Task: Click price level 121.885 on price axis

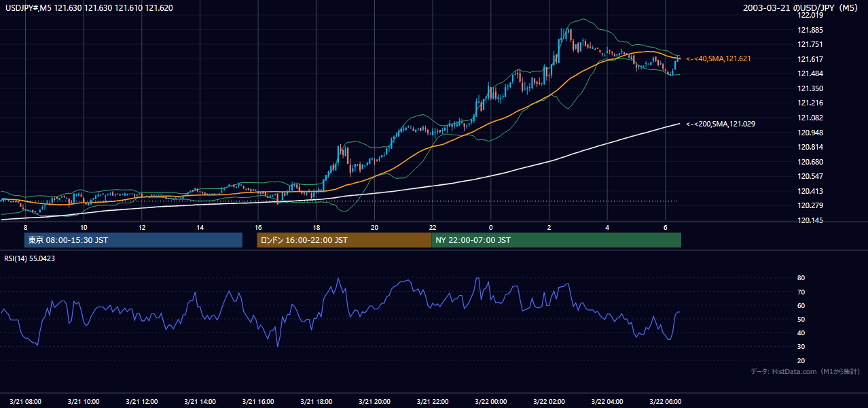Action: (811, 30)
